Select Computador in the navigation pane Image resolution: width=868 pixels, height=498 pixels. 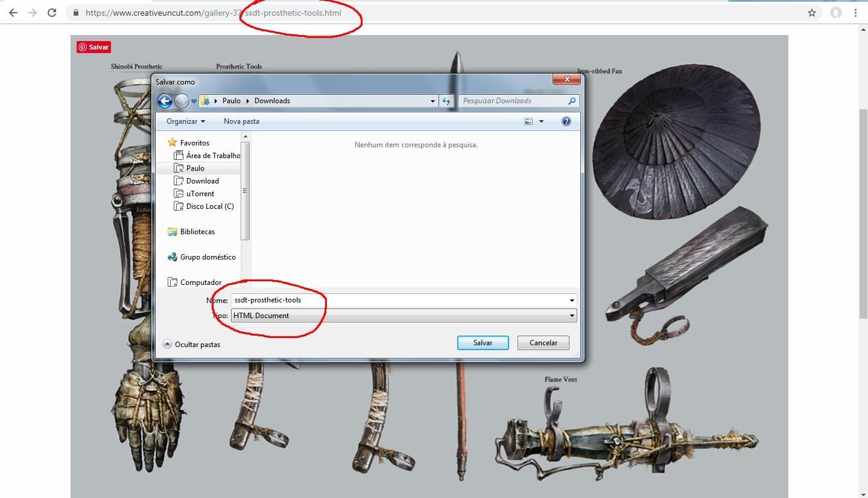pyautogui.click(x=201, y=283)
